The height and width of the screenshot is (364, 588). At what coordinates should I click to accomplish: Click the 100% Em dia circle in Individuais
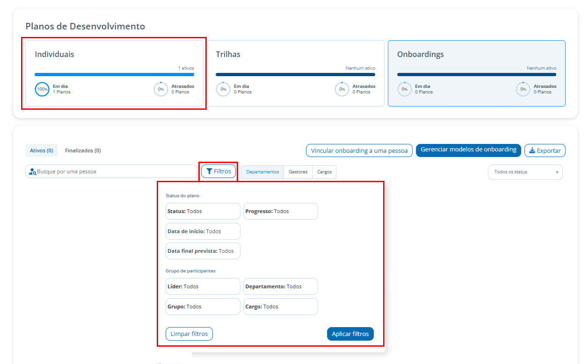coord(42,89)
